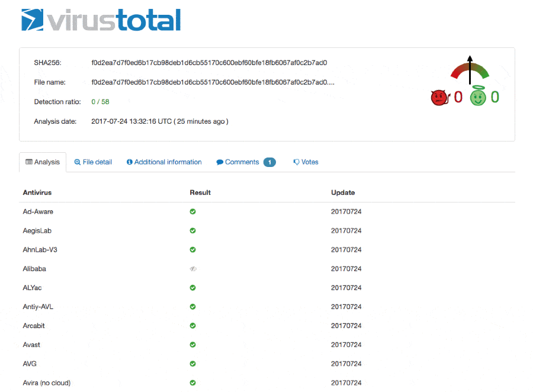Select the Alibaba antivirus name
The height and width of the screenshot is (392, 533).
[34, 269]
